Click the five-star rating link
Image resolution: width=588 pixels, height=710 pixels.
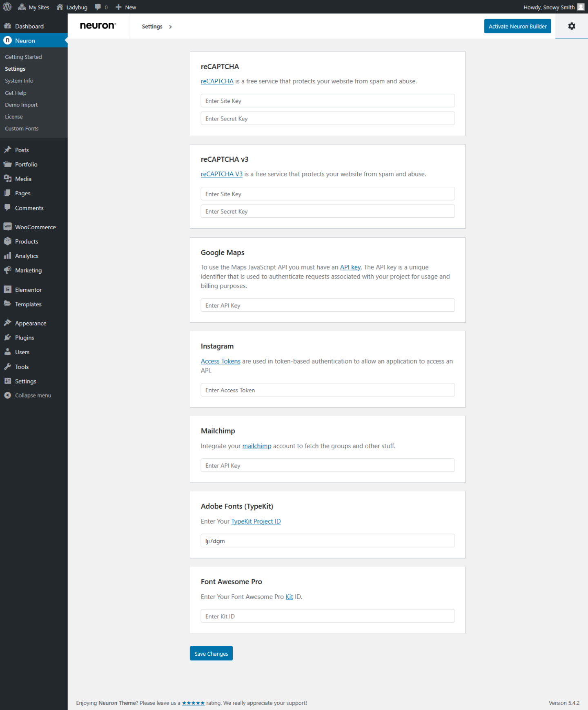click(193, 703)
